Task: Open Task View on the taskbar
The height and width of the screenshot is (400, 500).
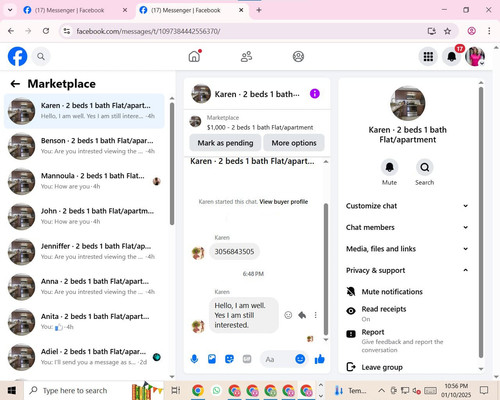Action: (x=176, y=390)
